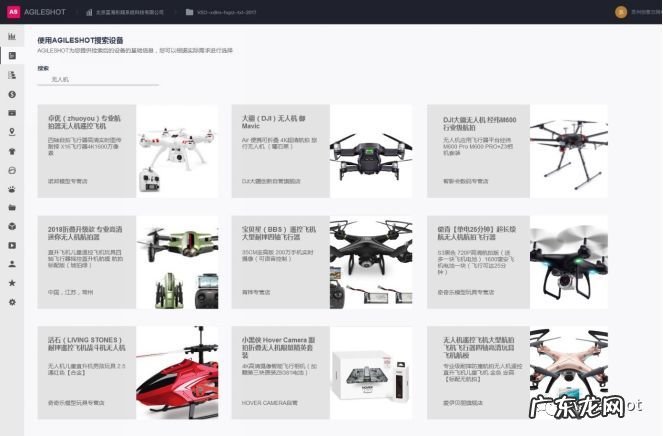Open the 3D box sidebar icon
The image size is (663, 436).
pos(12,226)
